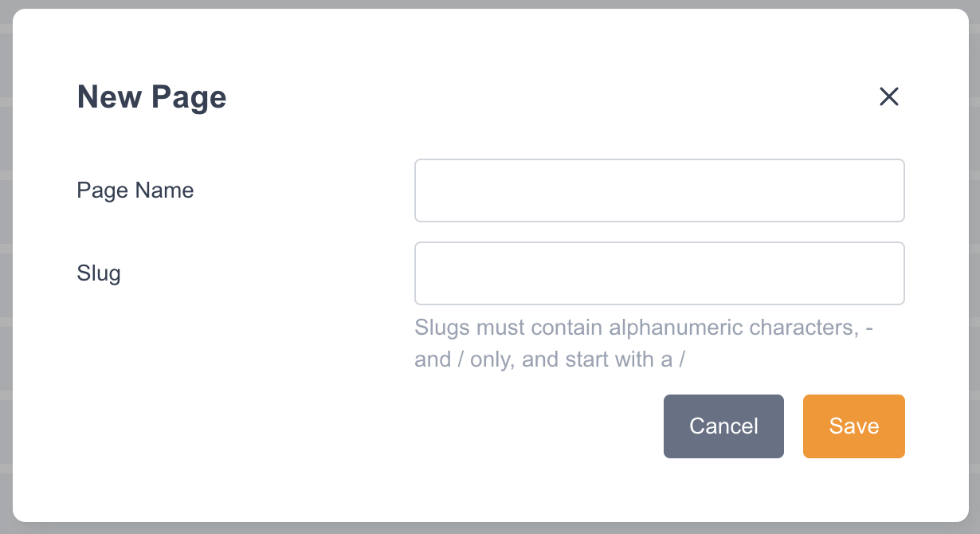The image size is (980, 534).
Task: Place cursor in the empty Page Name box
Action: [x=659, y=190]
